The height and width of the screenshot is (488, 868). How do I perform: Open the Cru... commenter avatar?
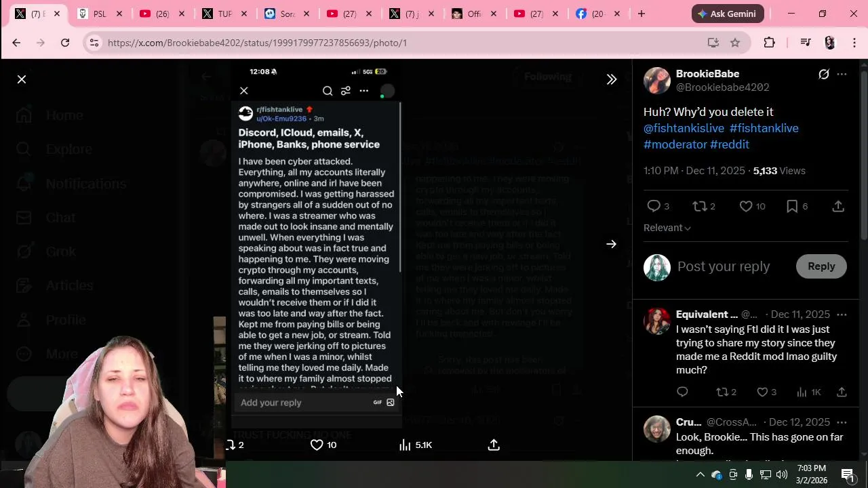[x=657, y=429]
